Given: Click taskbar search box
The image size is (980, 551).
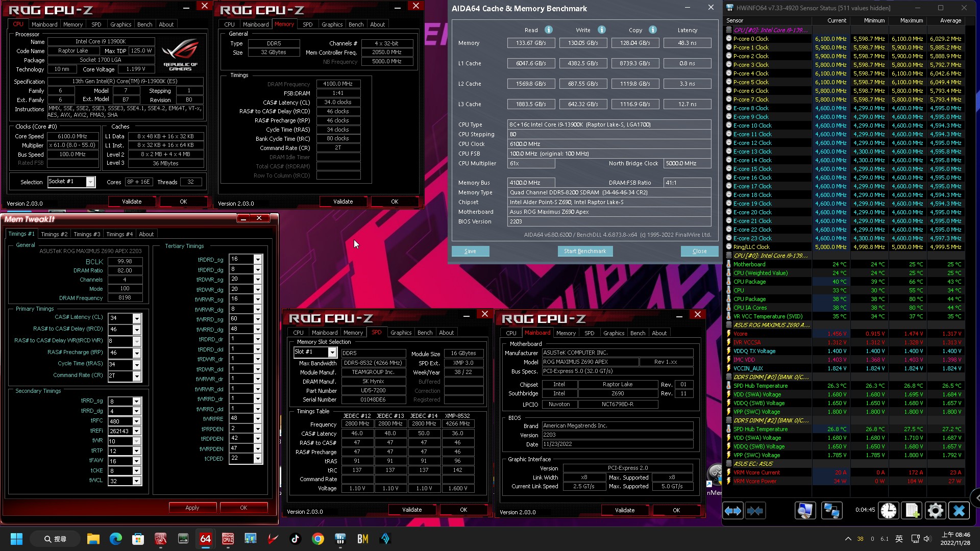Looking at the screenshot, I should click(55, 539).
